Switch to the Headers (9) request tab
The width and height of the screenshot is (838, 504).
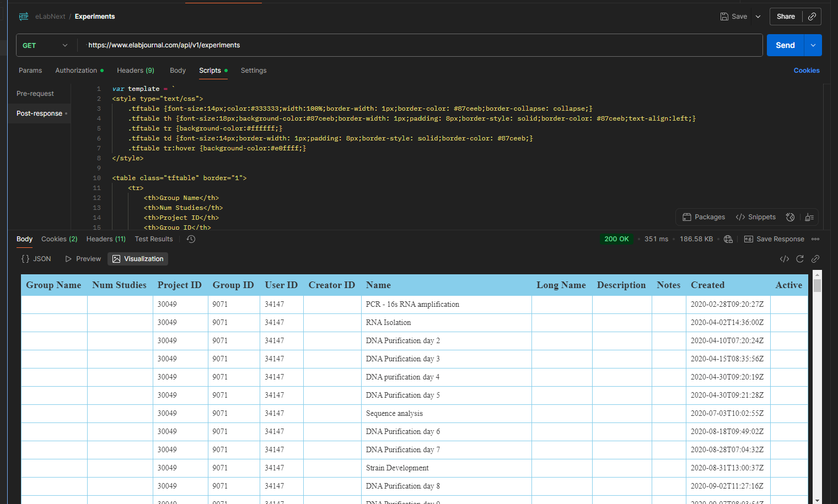pyautogui.click(x=136, y=71)
